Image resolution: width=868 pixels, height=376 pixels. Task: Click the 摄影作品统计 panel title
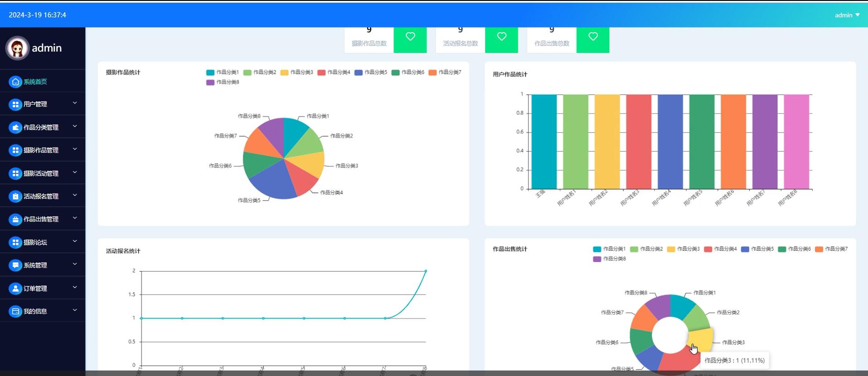123,72
